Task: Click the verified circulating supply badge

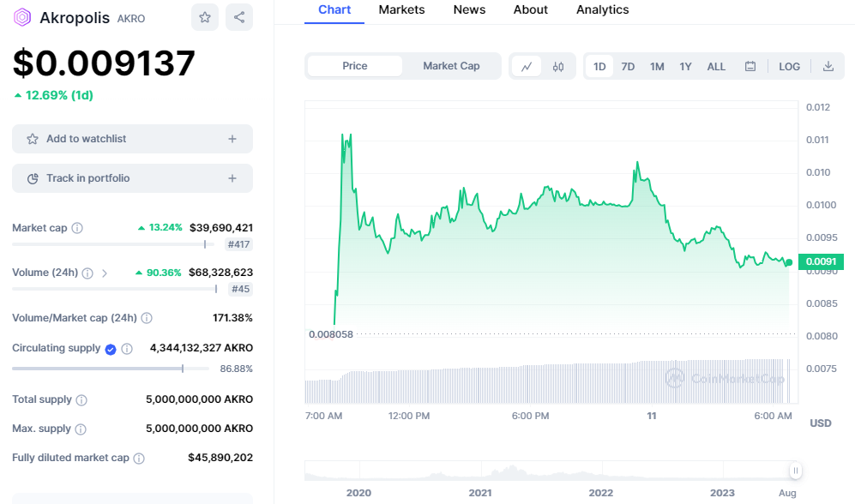Action: click(111, 349)
